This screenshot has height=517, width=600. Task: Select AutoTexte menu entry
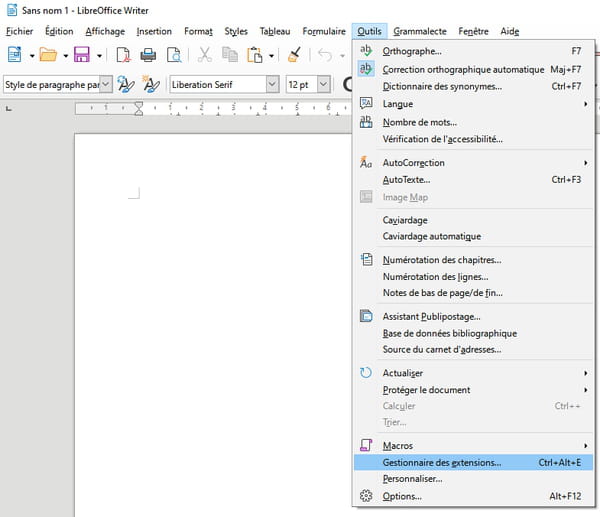pyautogui.click(x=473, y=179)
